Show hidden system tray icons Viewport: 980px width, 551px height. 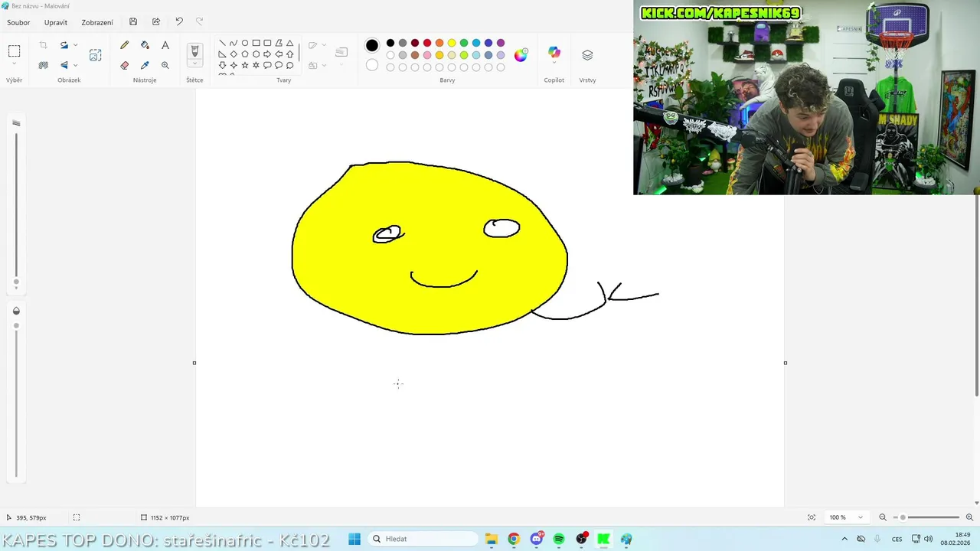click(844, 539)
